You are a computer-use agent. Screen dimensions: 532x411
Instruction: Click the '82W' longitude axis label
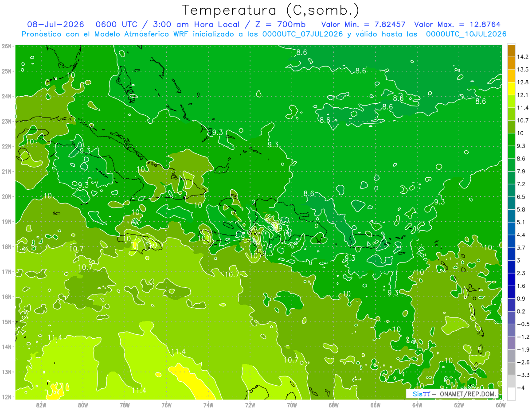pyautogui.click(x=41, y=405)
